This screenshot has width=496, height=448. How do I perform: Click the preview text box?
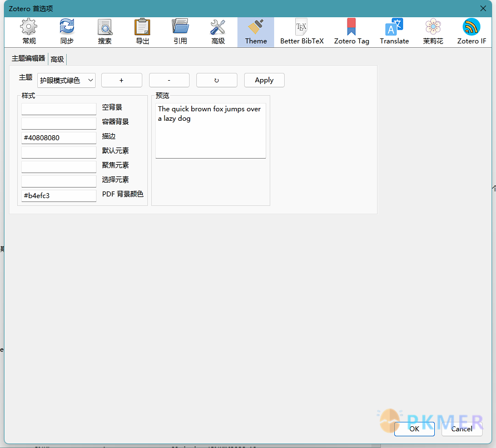[211, 131]
